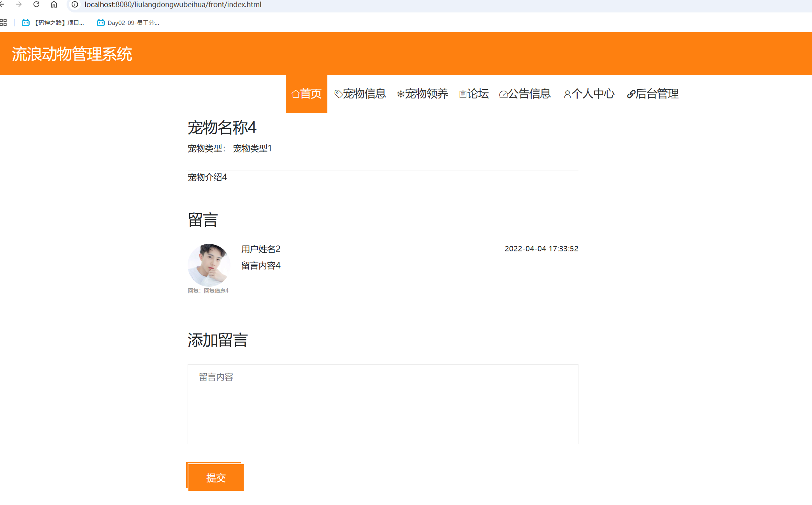Click the commenter avatar photo

tap(209, 265)
